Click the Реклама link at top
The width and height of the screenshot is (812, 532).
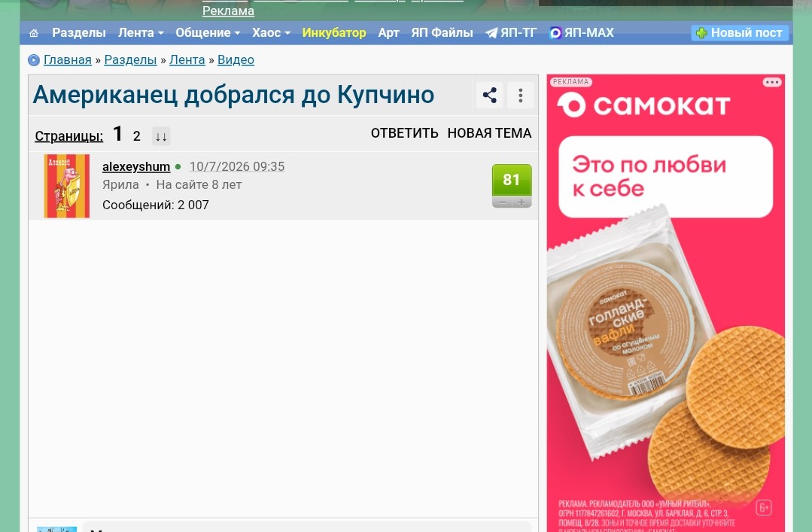(228, 11)
